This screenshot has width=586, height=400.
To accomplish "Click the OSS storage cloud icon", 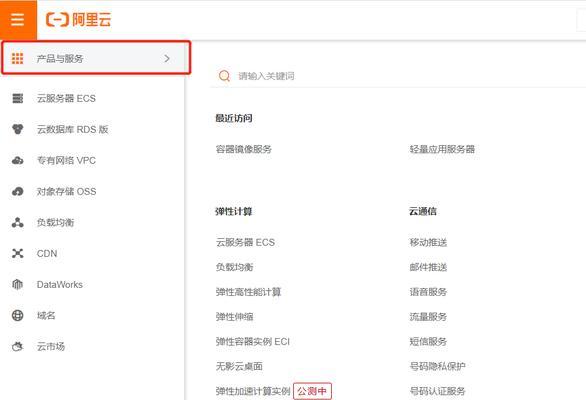I will (x=18, y=191).
